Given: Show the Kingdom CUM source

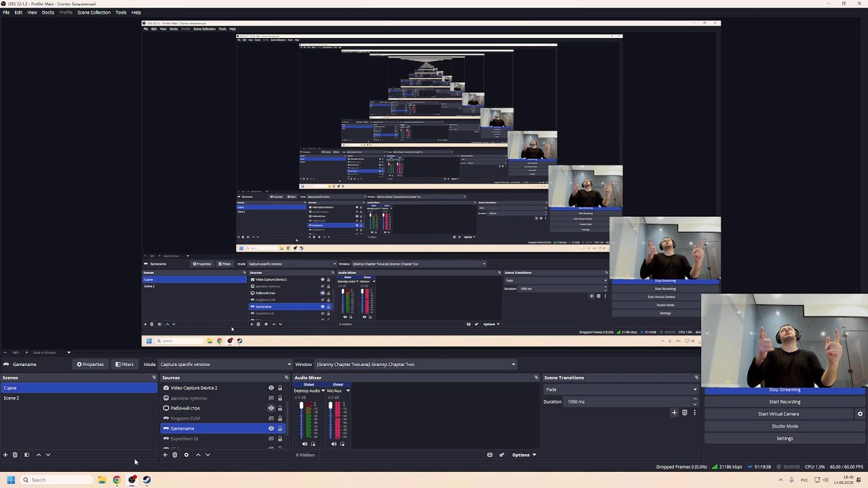Looking at the screenshot, I should point(271,418).
